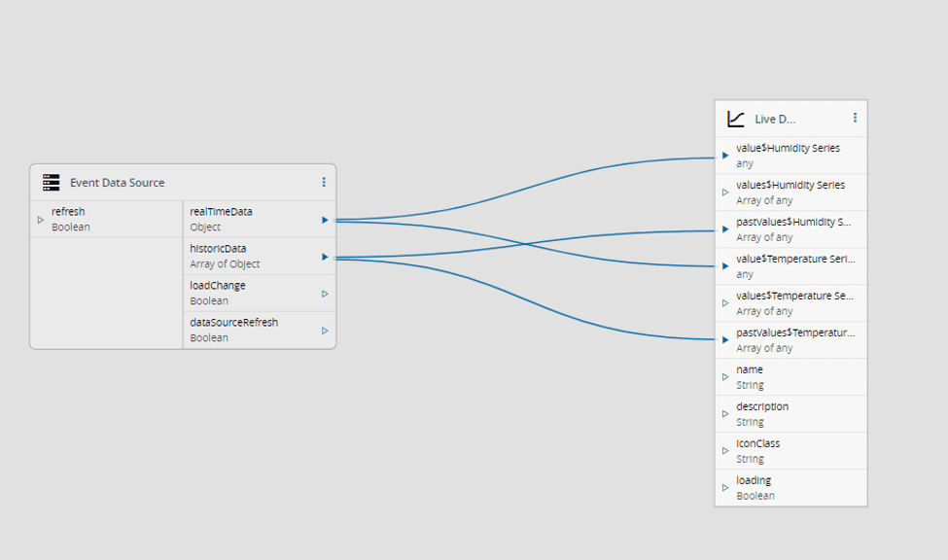Toggle the refresh Boolean input port
The height and width of the screenshot is (560, 948).
(x=40, y=219)
